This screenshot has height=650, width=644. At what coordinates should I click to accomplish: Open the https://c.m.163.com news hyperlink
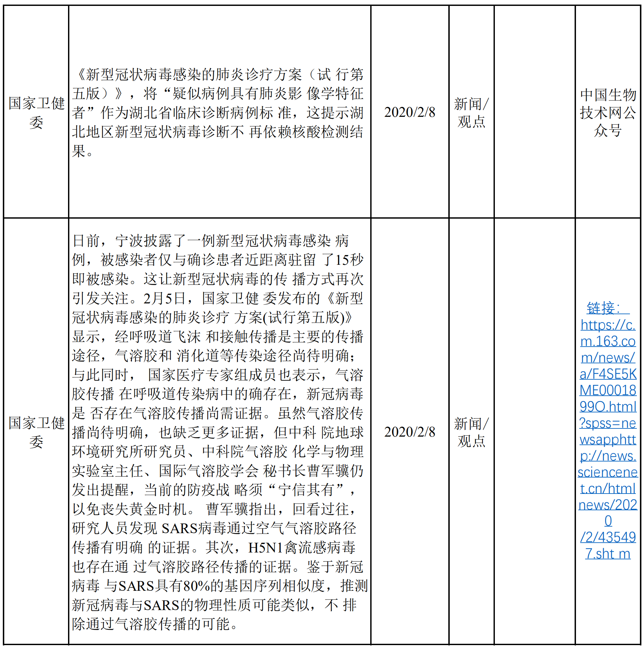[607, 325]
